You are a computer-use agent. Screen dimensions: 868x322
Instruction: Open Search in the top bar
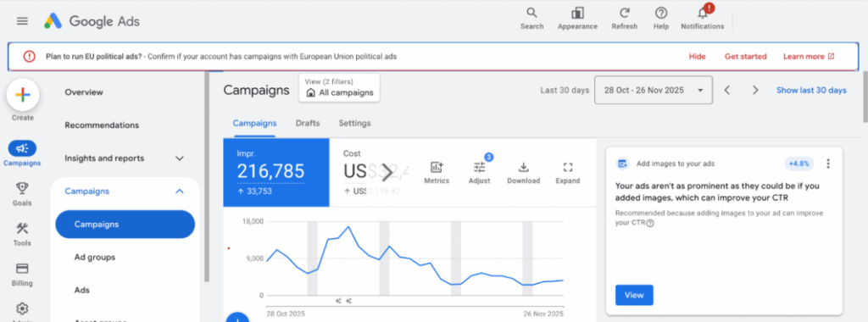click(531, 19)
